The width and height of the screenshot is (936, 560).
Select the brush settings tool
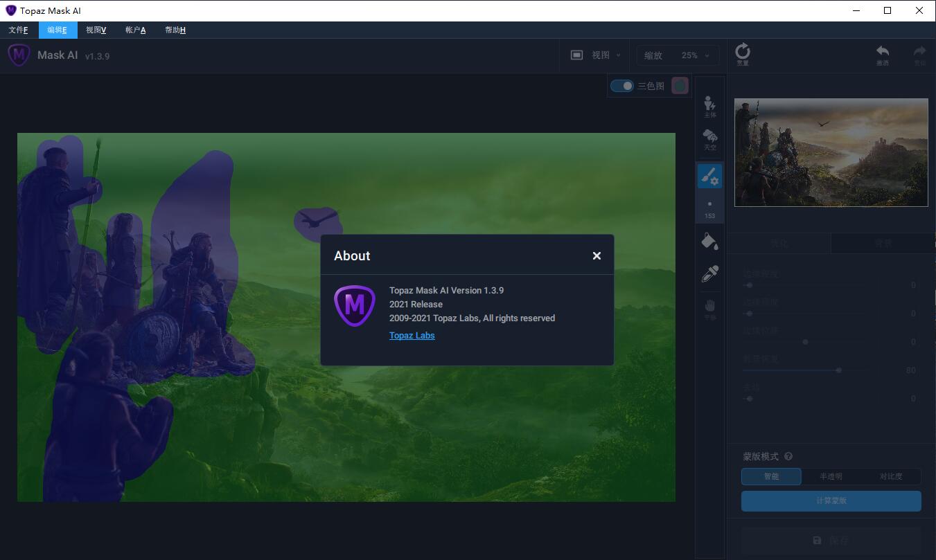point(710,177)
